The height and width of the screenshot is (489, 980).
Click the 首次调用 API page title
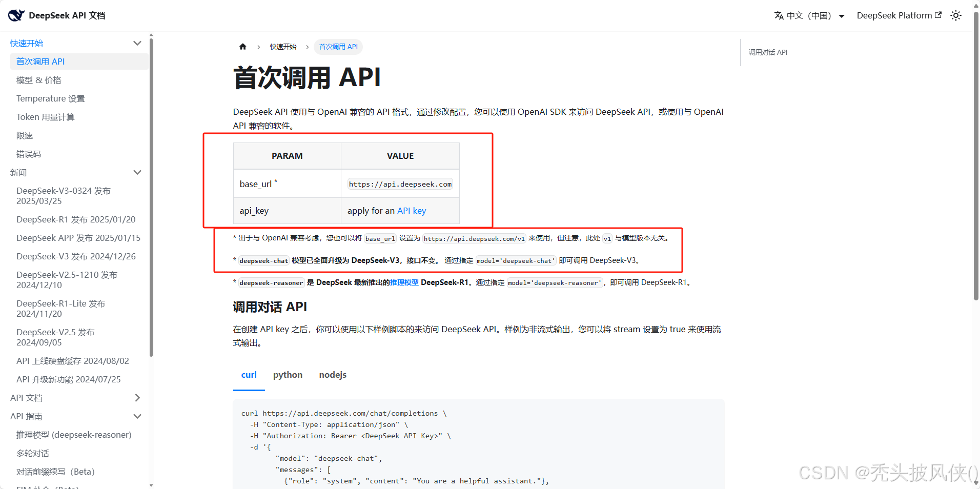point(307,78)
